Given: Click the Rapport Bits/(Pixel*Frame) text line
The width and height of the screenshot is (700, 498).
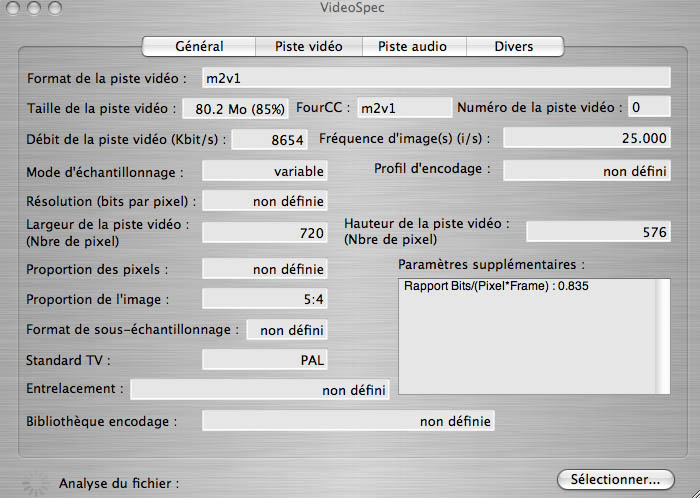Looking at the screenshot, I should [x=496, y=286].
